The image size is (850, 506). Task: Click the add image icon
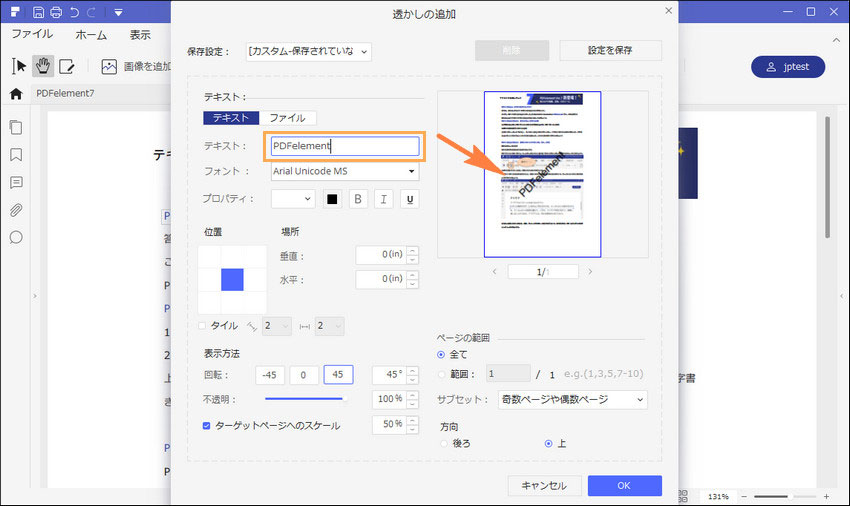coord(109,67)
